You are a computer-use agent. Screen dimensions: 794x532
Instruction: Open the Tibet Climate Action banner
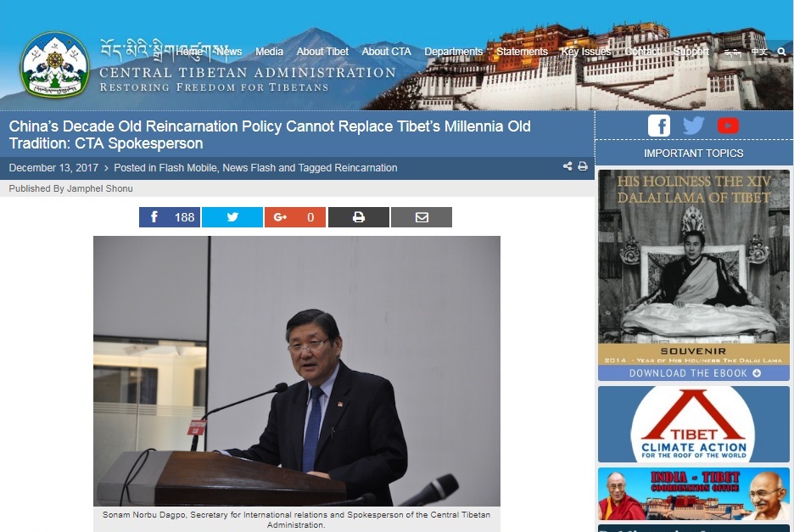(694, 424)
